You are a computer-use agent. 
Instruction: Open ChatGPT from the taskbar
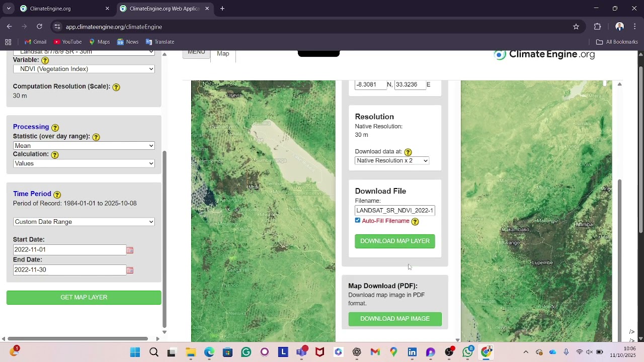(357, 352)
